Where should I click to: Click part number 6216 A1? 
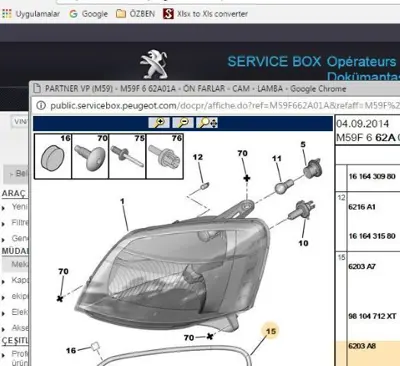[362, 207]
